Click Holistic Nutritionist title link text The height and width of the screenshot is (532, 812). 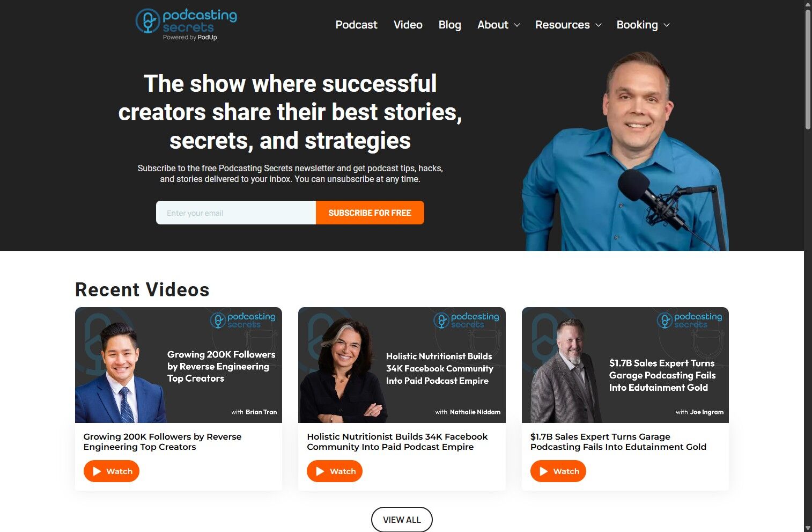397,442
